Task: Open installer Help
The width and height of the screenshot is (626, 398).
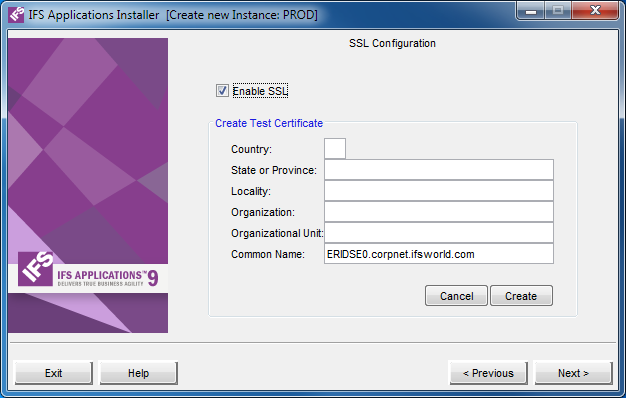Action: [139, 373]
